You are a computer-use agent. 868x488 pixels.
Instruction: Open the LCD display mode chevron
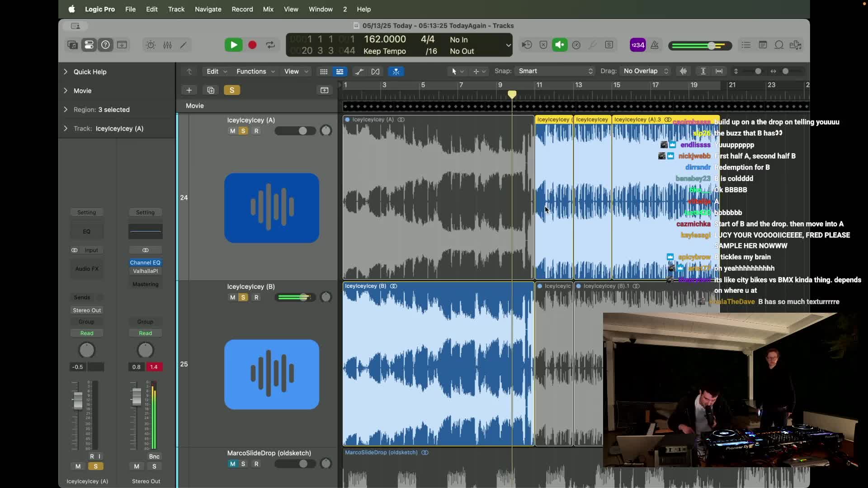point(508,45)
